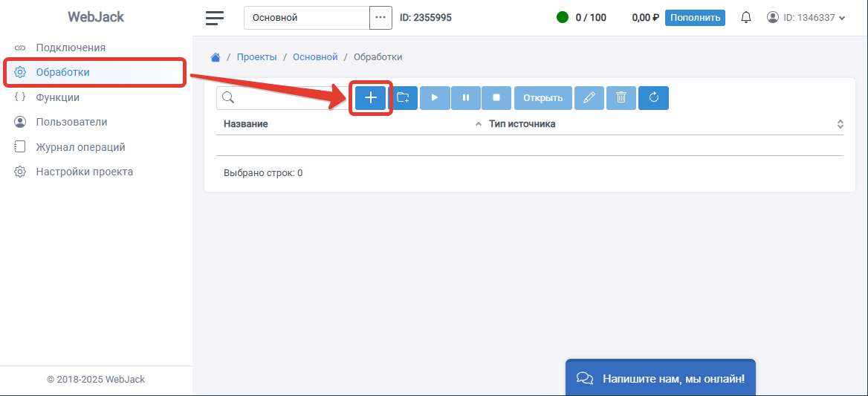Click the Пополнить button
Image resolution: width=868 pixels, height=396 pixels.
695,18
